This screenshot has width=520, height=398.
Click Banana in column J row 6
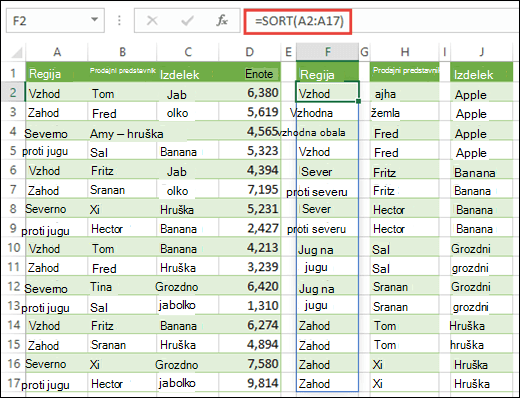coord(475,173)
